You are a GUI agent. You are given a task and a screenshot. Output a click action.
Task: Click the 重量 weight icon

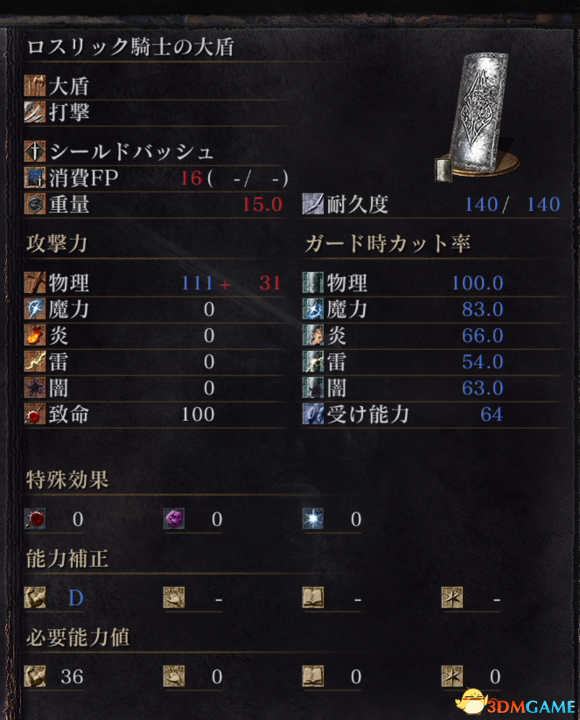(35, 204)
